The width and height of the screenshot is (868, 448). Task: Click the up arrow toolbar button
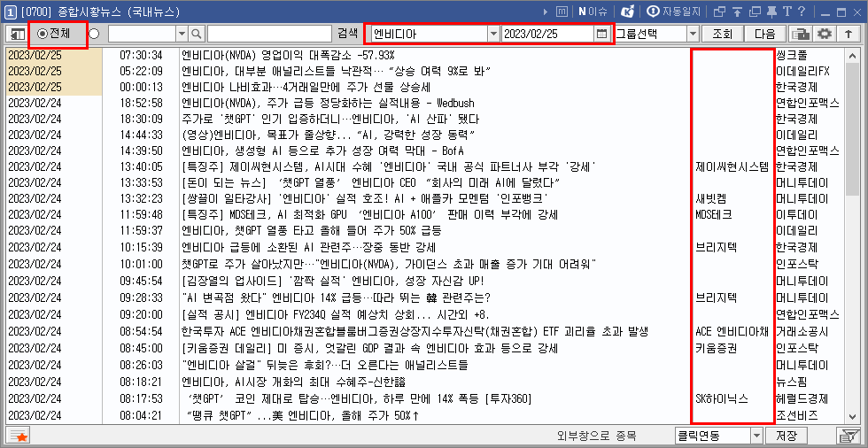849,34
